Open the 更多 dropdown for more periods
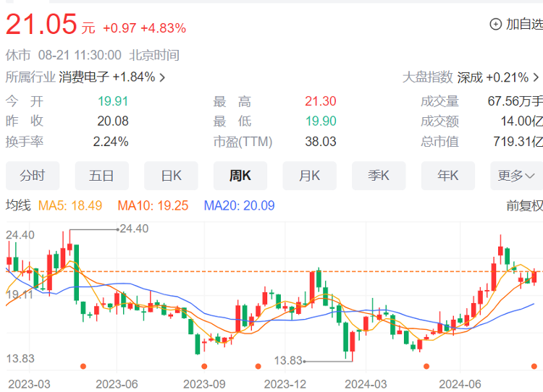543x392 pixels. tap(516, 176)
